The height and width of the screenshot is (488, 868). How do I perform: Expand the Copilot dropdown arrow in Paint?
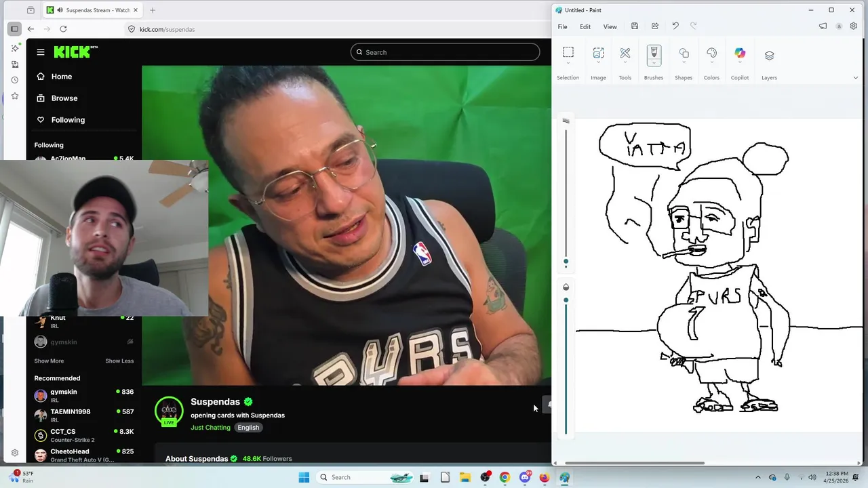740,64
